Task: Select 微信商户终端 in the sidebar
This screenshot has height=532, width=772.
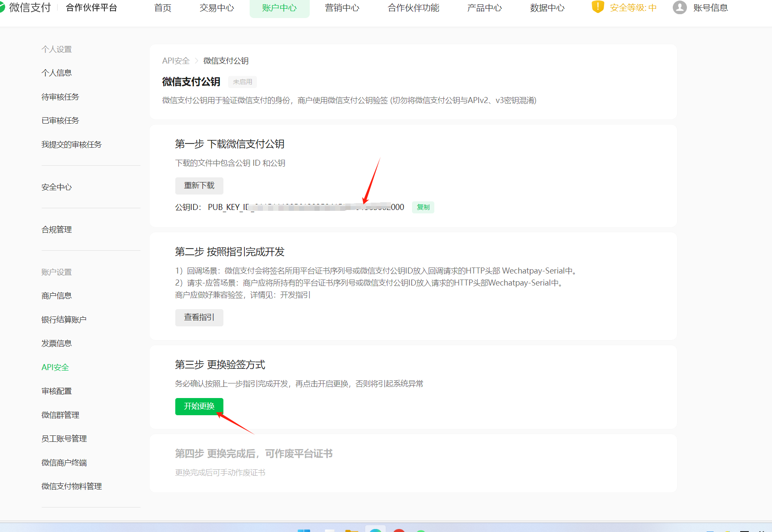Action: coord(64,463)
